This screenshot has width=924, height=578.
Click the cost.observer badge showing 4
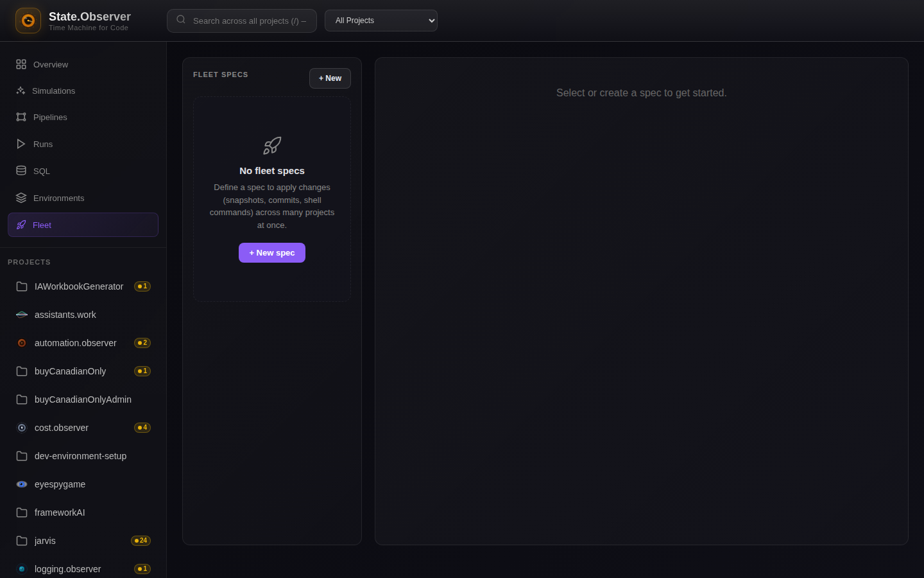click(x=142, y=428)
